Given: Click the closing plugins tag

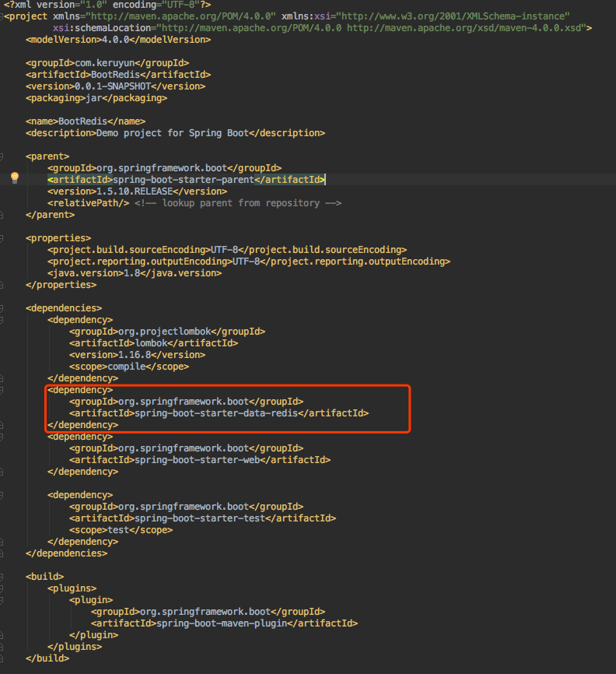Looking at the screenshot, I should point(75,647).
